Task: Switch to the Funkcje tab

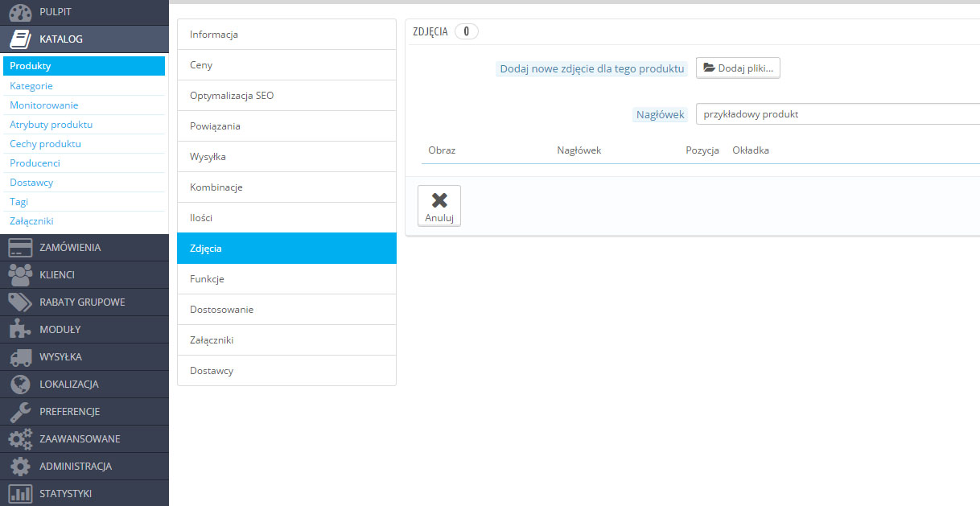Action: pyautogui.click(x=286, y=279)
